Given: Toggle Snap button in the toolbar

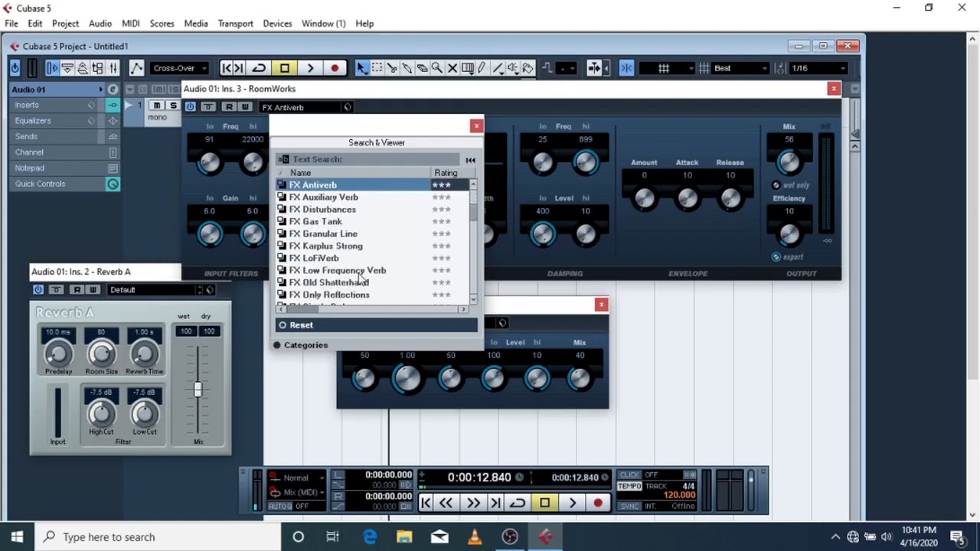Looking at the screenshot, I should [626, 68].
